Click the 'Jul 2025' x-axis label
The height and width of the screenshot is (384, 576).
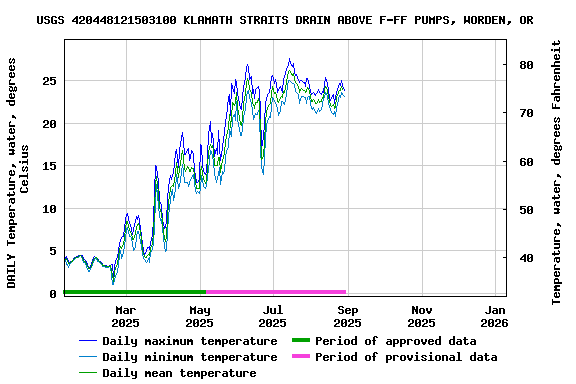273,316
